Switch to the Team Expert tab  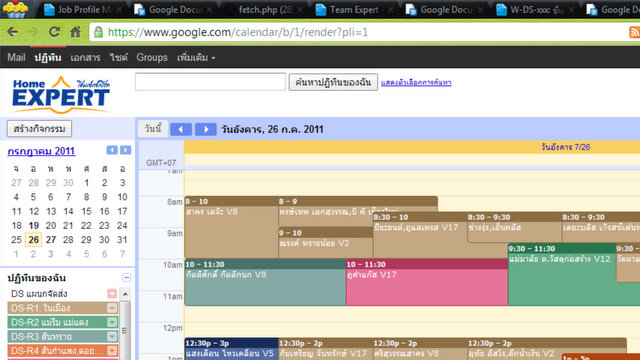(x=353, y=10)
